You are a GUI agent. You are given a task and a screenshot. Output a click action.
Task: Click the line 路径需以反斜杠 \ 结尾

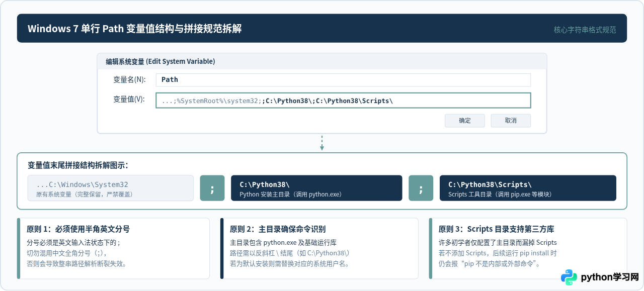[x=289, y=253]
